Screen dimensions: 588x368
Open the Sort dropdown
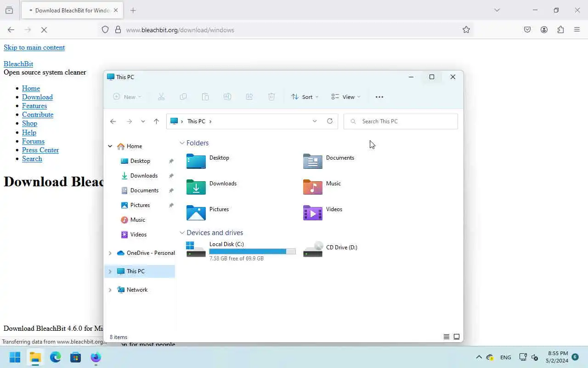coord(305,97)
